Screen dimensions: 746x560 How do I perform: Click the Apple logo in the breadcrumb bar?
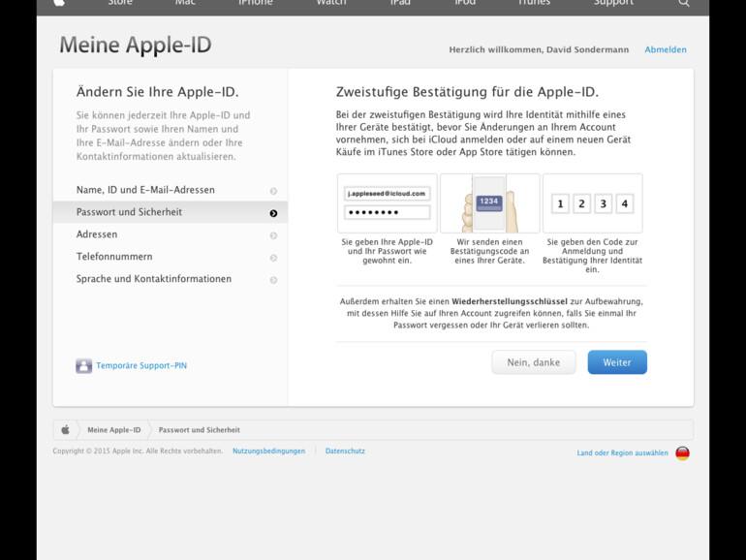(65, 429)
